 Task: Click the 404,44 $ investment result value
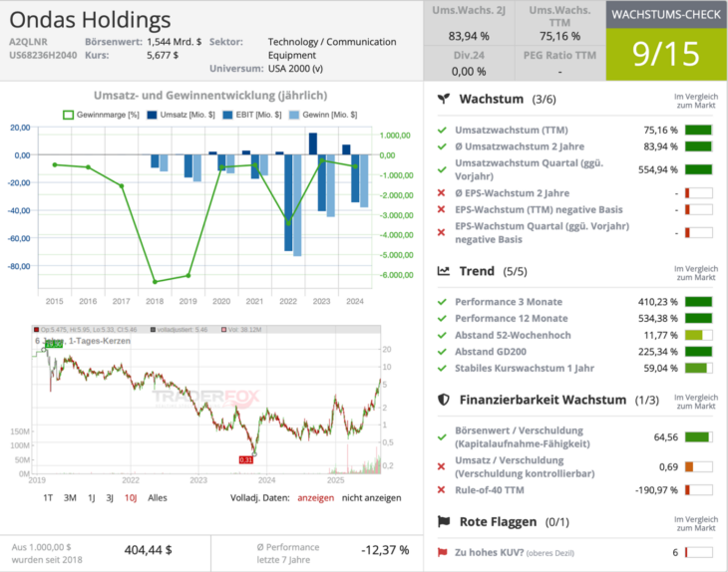(x=149, y=550)
